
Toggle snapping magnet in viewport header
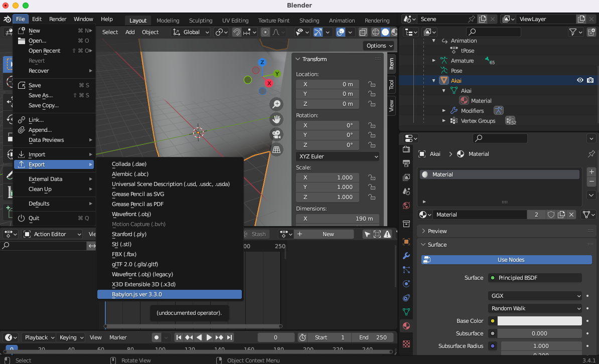click(x=237, y=32)
